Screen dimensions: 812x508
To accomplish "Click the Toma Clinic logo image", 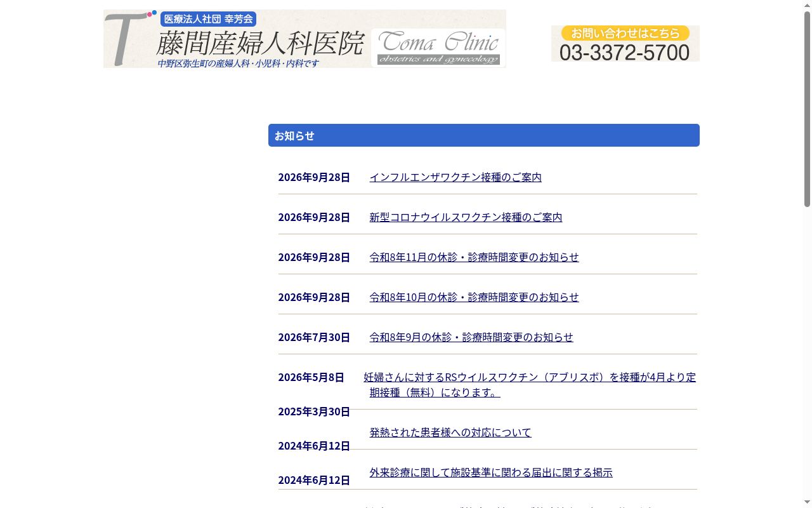I will click(438, 48).
